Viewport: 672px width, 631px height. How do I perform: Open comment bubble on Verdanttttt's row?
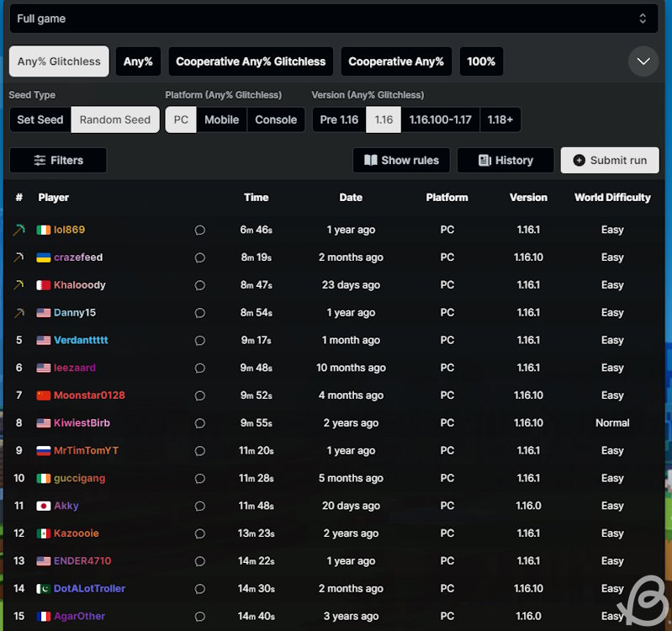199,341
